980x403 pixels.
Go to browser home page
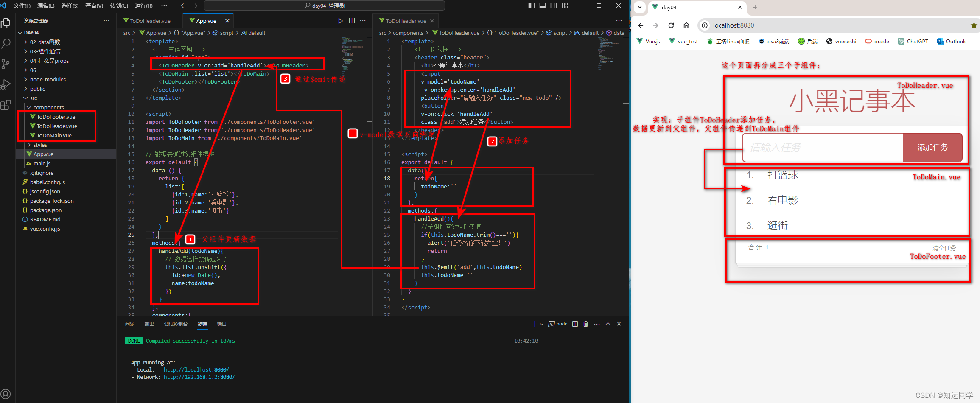pos(686,25)
